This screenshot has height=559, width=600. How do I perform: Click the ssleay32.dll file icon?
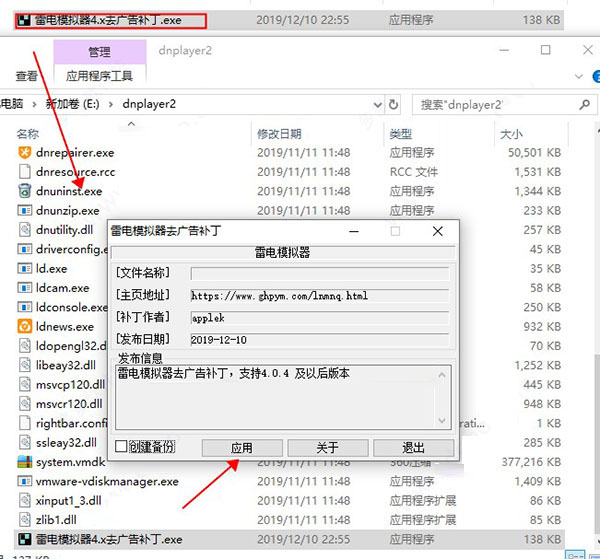point(25,442)
